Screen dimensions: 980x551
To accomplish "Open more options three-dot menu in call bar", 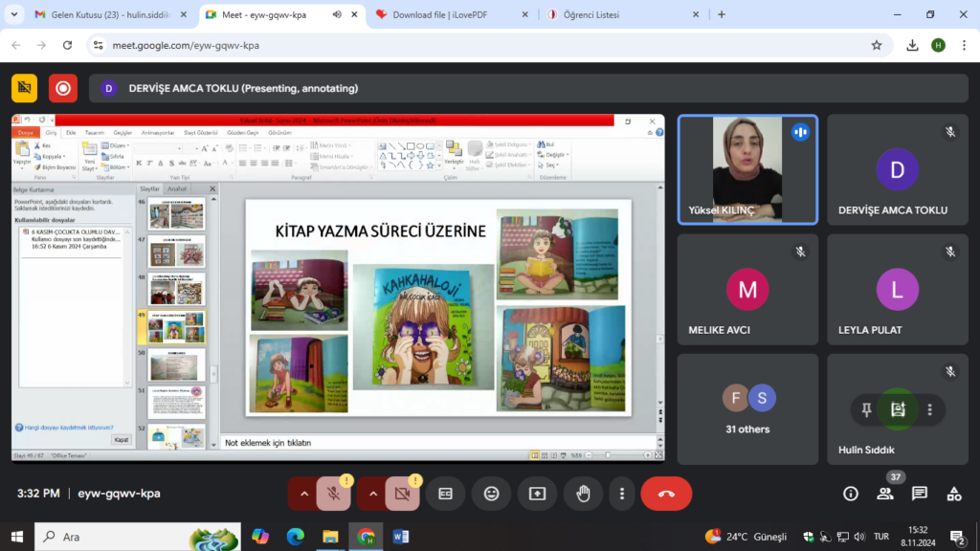I will pos(622,494).
